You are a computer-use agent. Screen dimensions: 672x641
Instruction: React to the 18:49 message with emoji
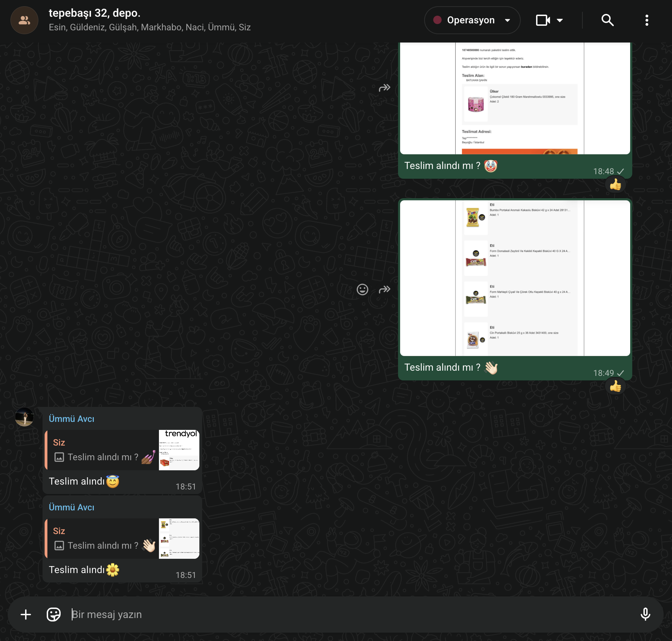[362, 289]
